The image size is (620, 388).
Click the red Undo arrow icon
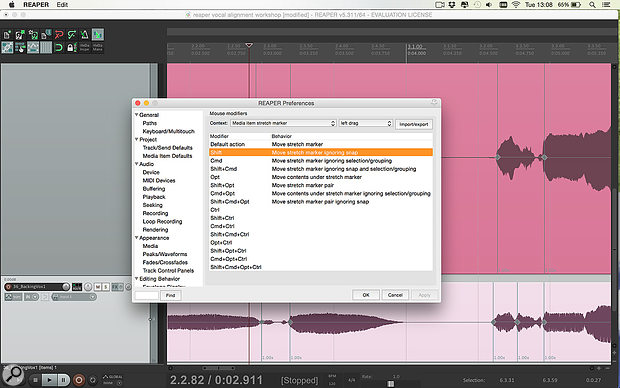click(59, 35)
